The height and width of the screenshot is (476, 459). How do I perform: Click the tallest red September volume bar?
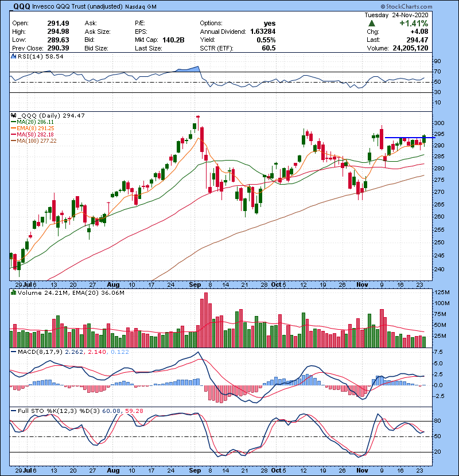205,320
